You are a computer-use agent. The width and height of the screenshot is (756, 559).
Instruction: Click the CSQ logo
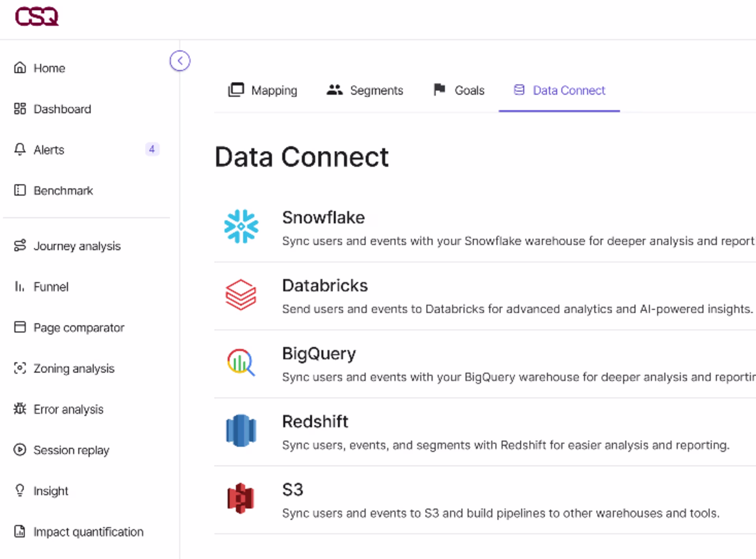[x=37, y=17]
